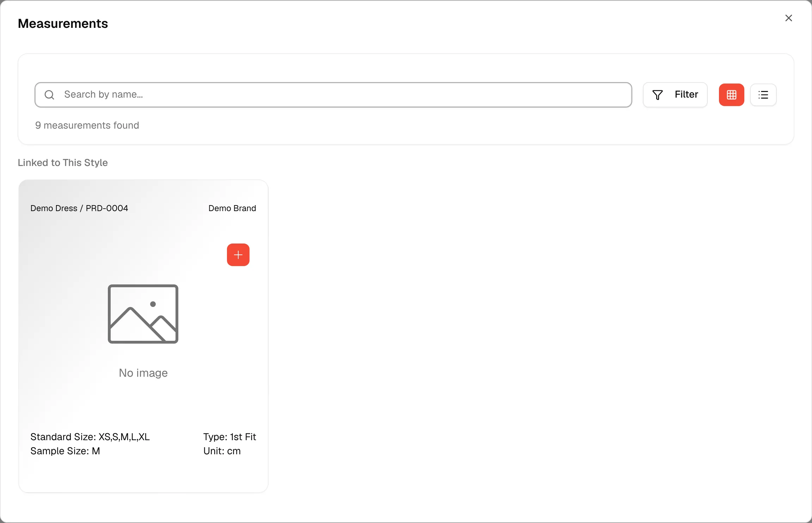
Task: Switch to list view layout
Action: click(763, 95)
